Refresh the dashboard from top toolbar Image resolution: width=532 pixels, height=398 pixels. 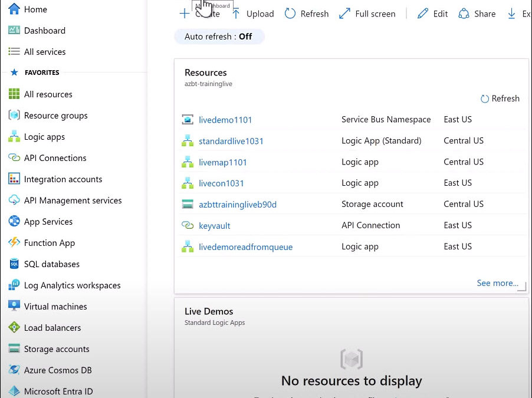307,14
